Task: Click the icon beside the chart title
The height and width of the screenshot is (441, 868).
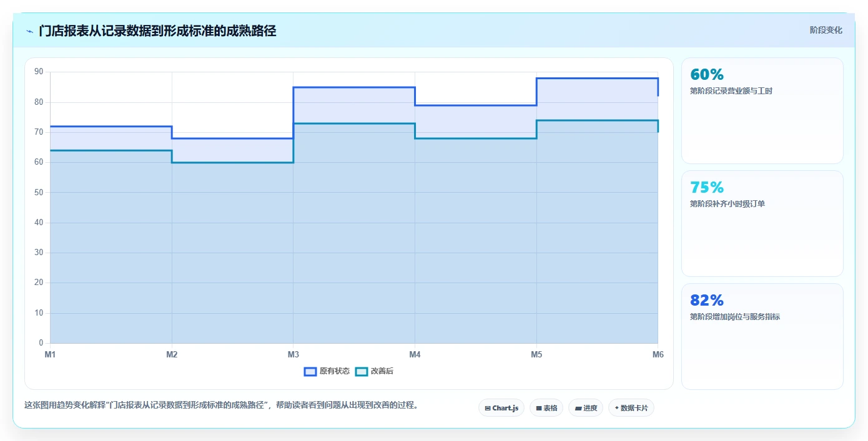Action: tap(29, 31)
